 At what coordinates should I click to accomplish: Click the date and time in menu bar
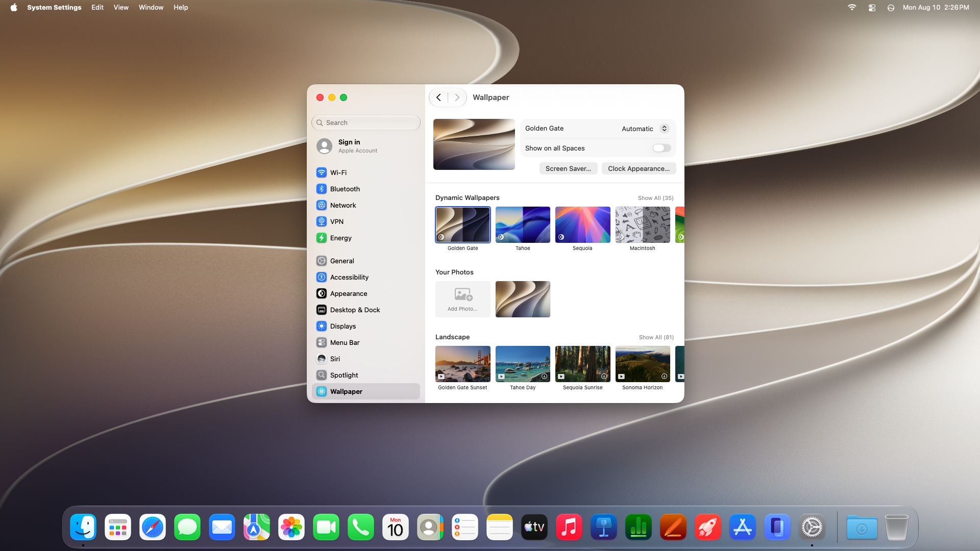936,8
